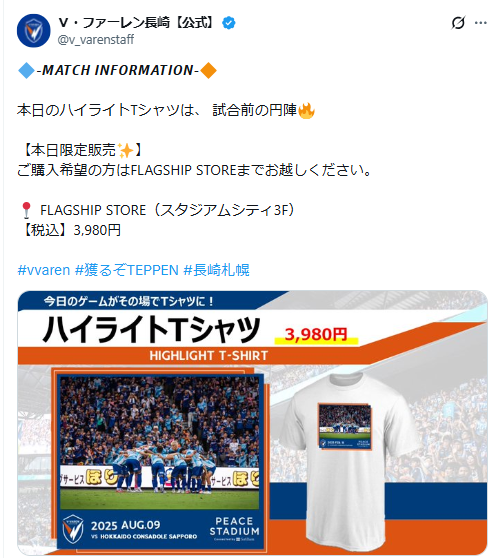Click the fire emoji after 円陣
500x558 pixels.
pos(306,110)
